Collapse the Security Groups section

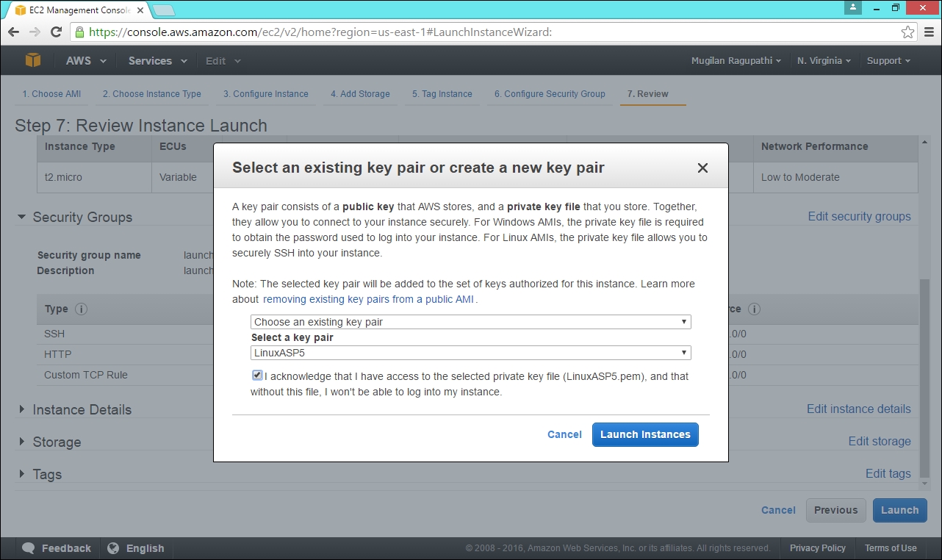[x=21, y=218]
